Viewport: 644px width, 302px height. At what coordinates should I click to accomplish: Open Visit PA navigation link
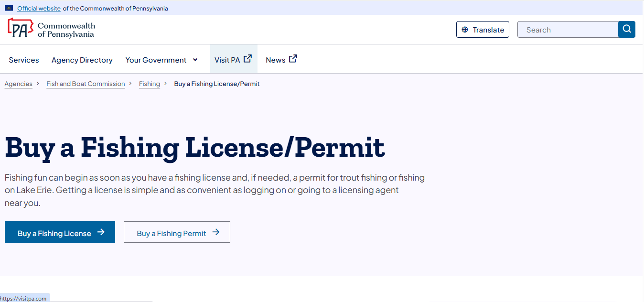coord(234,59)
